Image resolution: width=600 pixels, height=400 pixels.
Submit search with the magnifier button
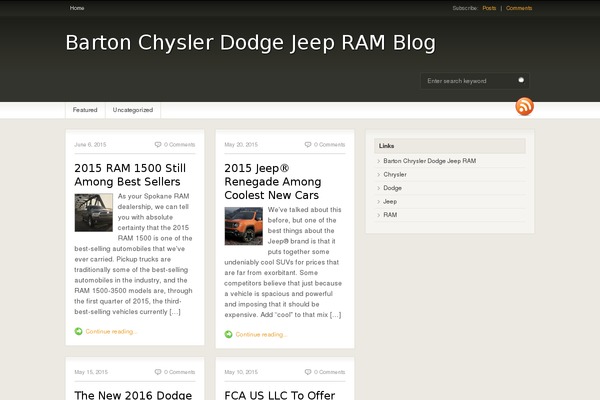click(x=521, y=80)
